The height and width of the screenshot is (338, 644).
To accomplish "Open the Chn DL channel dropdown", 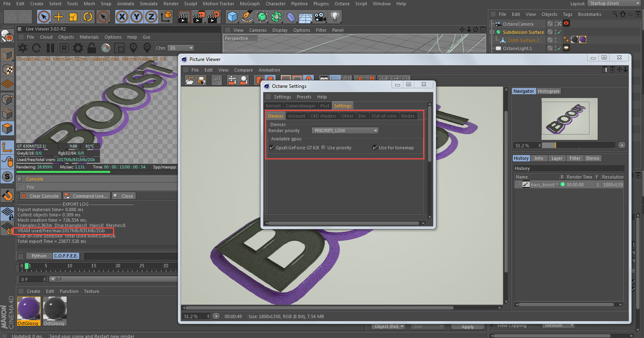I will [x=181, y=48].
